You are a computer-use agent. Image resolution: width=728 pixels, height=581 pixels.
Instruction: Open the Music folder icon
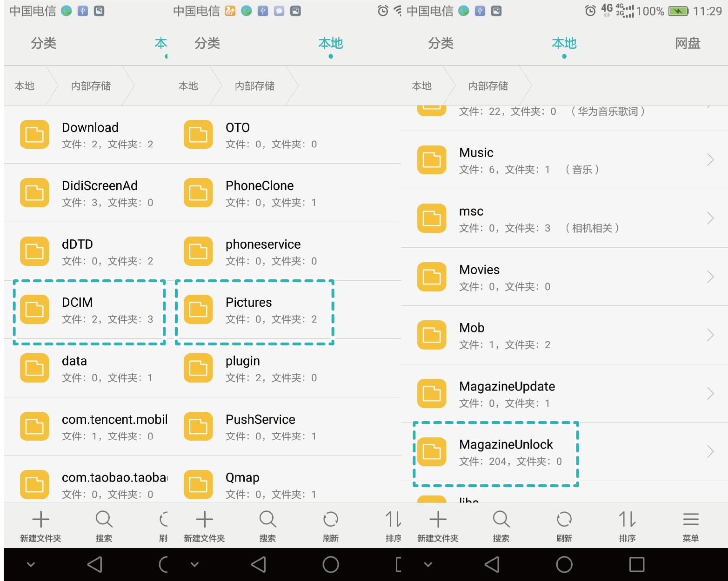point(431,160)
